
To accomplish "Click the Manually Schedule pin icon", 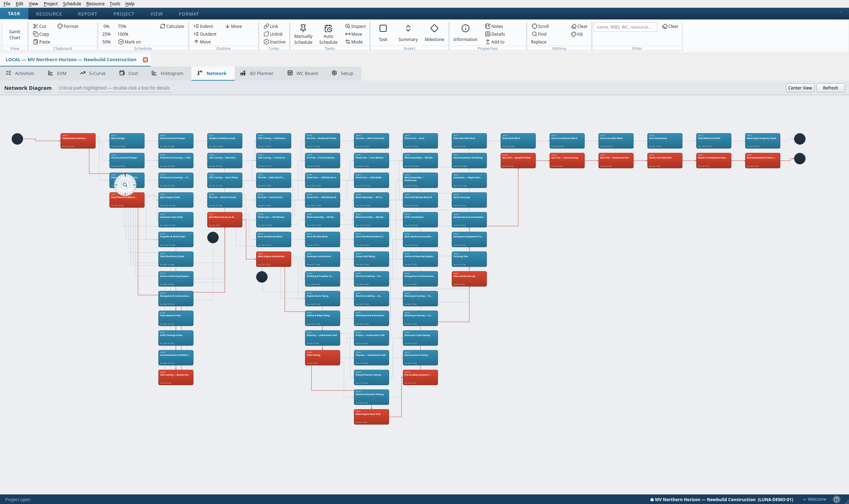I will click(x=303, y=28).
